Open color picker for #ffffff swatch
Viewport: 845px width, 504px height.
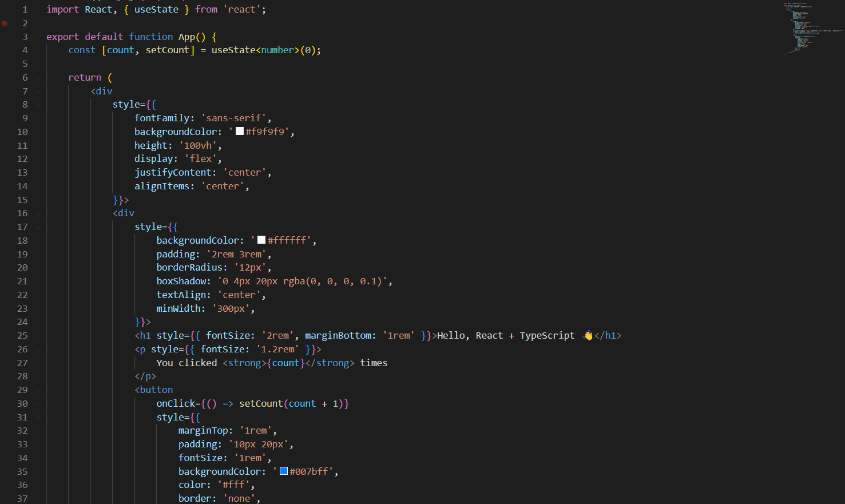(261, 240)
